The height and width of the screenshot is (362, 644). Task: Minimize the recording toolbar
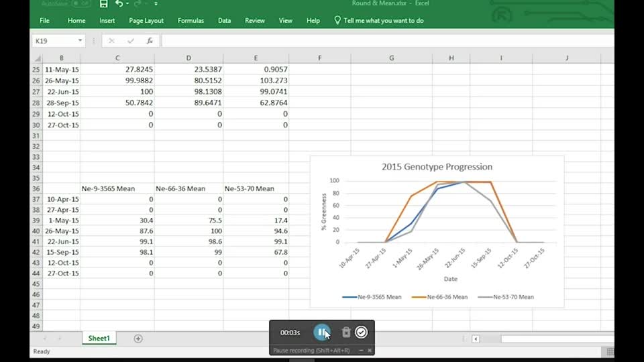361,351
